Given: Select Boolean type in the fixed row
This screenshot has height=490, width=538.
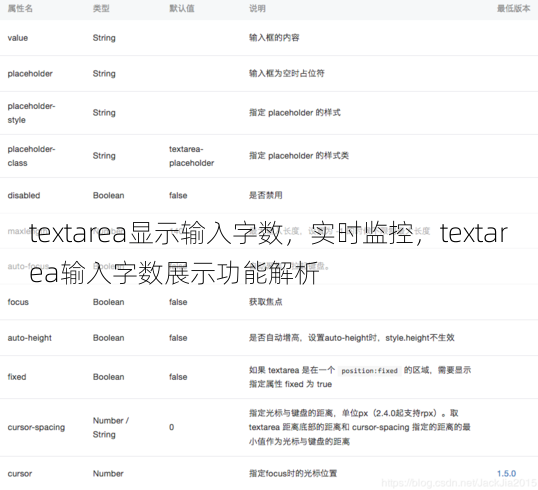Looking at the screenshot, I should click(108, 377).
